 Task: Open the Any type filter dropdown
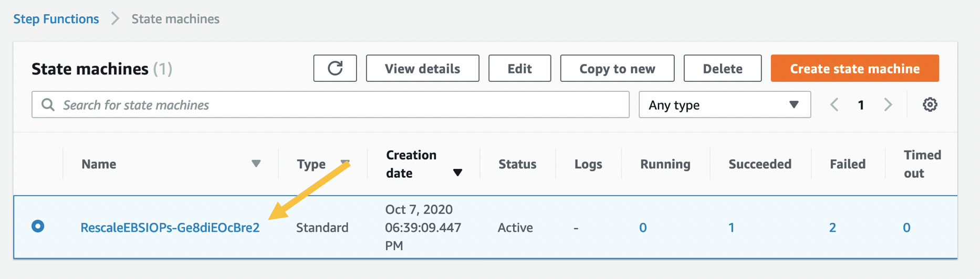724,105
